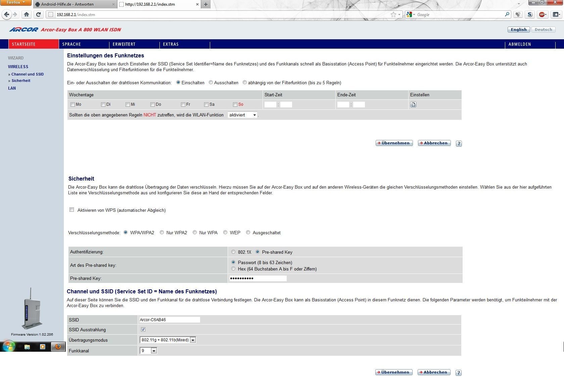
Task: Check the Mo weekday checkbox
Action: click(73, 104)
